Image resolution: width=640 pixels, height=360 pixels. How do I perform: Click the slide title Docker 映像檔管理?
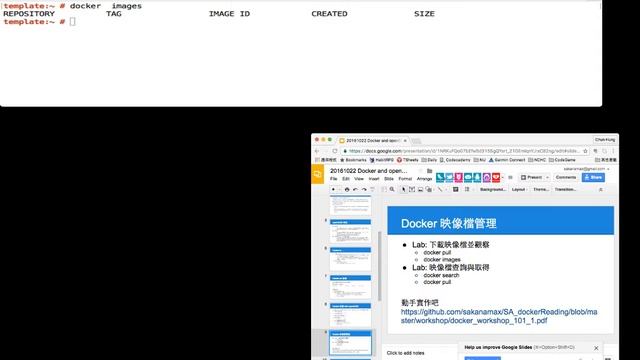[x=449, y=223]
